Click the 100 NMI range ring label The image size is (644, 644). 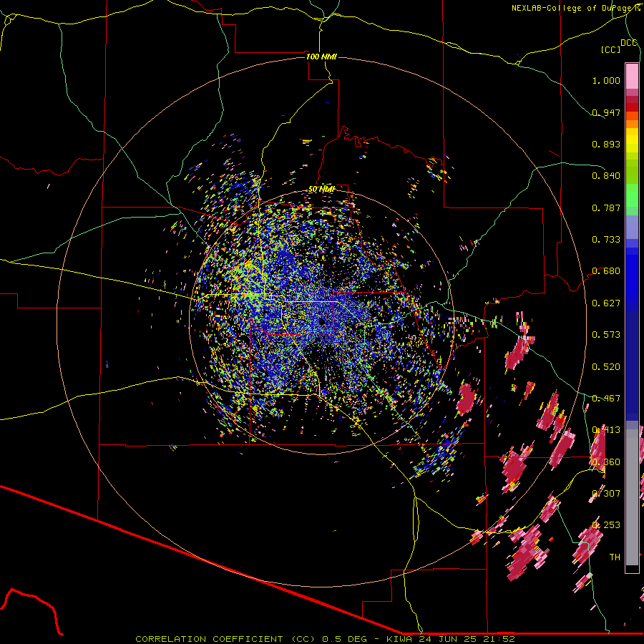pos(321,57)
